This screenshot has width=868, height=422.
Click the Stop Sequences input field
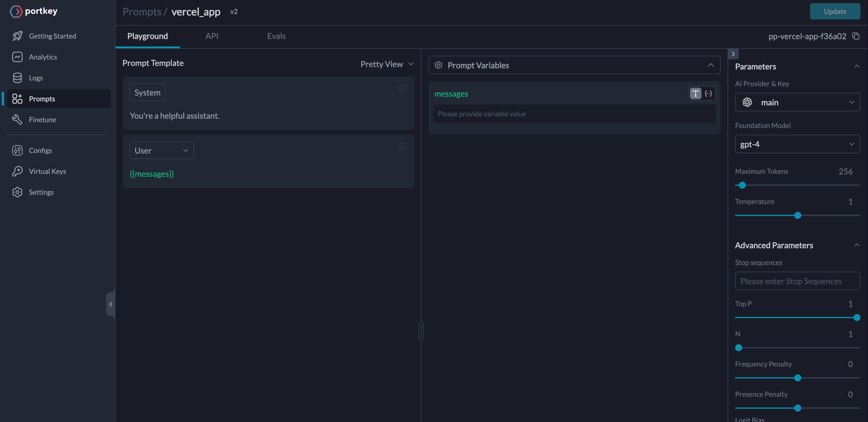[797, 281]
